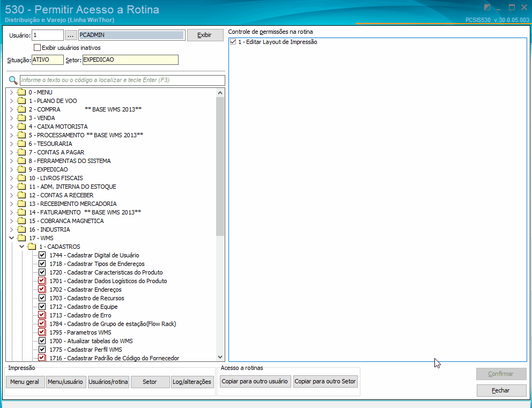Viewport: 532px width, 408px height.
Task: Click the folder icon of 0 - MENU
Action: pos(21,92)
